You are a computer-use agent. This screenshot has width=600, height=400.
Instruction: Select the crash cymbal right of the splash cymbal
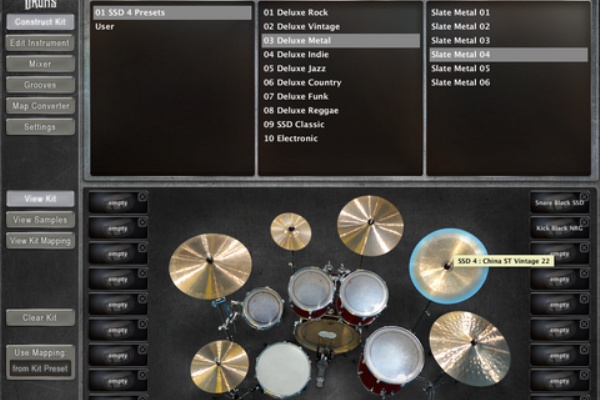click(370, 225)
